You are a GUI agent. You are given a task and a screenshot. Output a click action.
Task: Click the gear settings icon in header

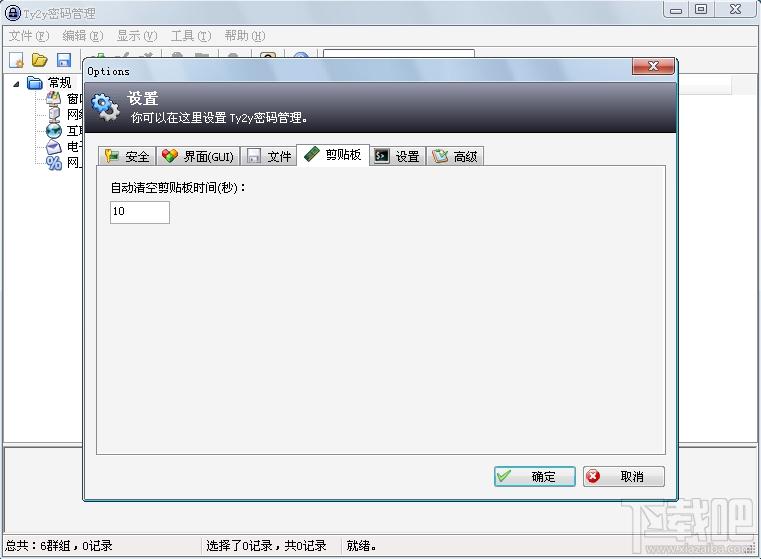pos(105,107)
